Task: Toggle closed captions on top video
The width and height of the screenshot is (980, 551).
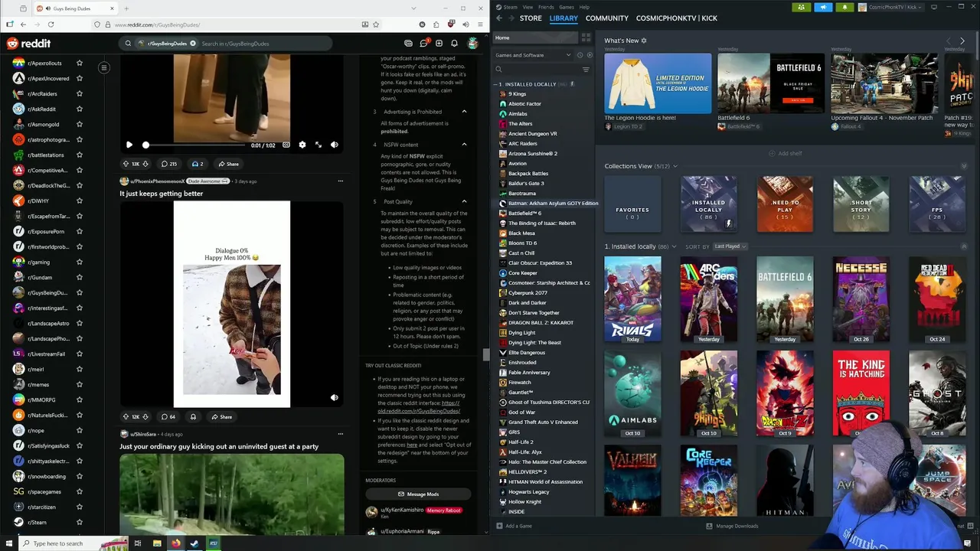Action: (286, 145)
